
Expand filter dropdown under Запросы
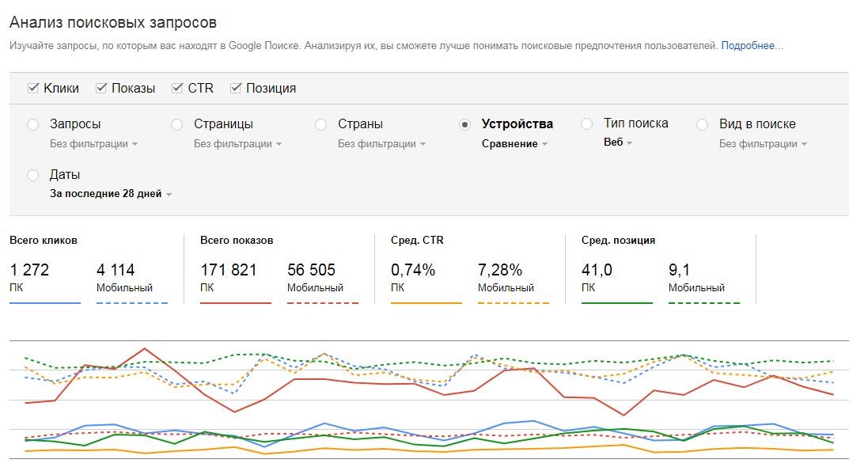click(93, 144)
